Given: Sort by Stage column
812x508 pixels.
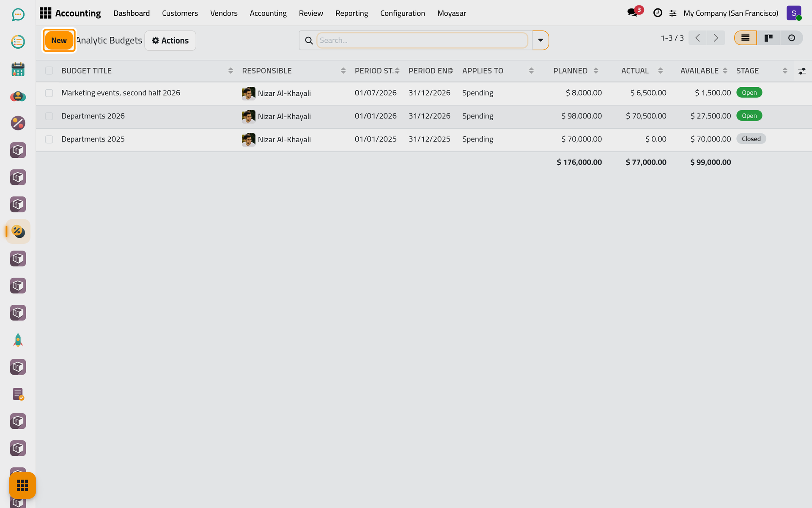Looking at the screenshot, I should (x=761, y=71).
